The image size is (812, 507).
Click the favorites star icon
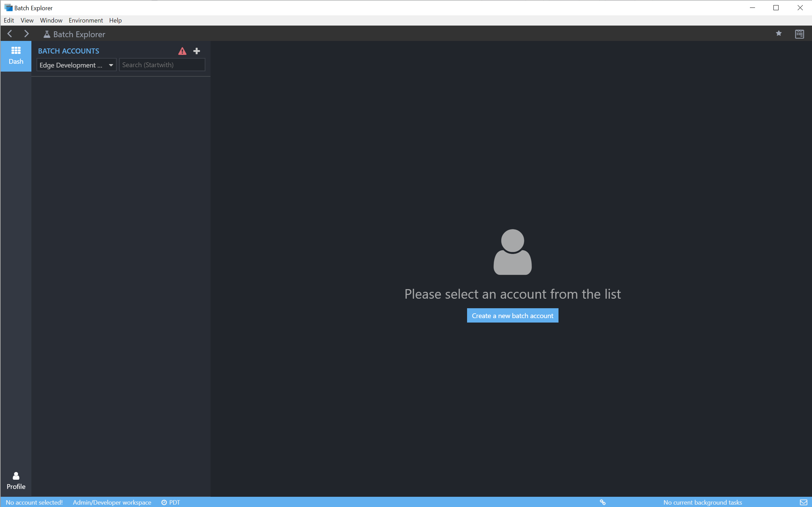click(779, 34)
